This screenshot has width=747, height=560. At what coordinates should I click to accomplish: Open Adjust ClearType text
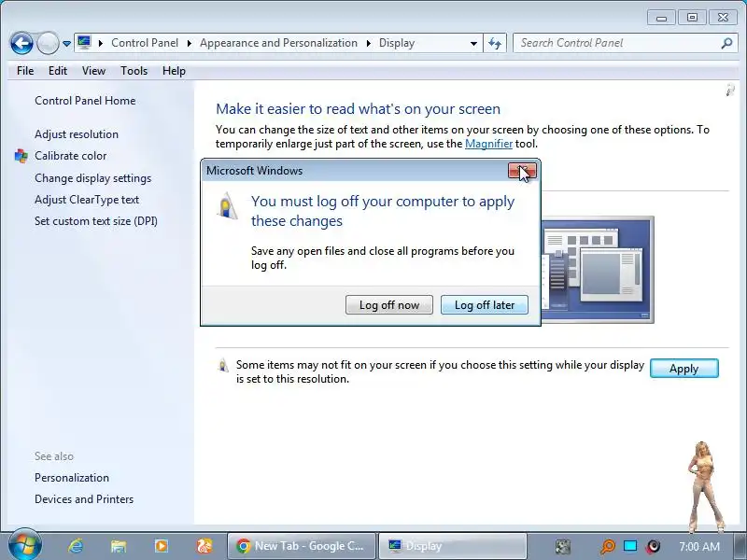tap(87, 200)
